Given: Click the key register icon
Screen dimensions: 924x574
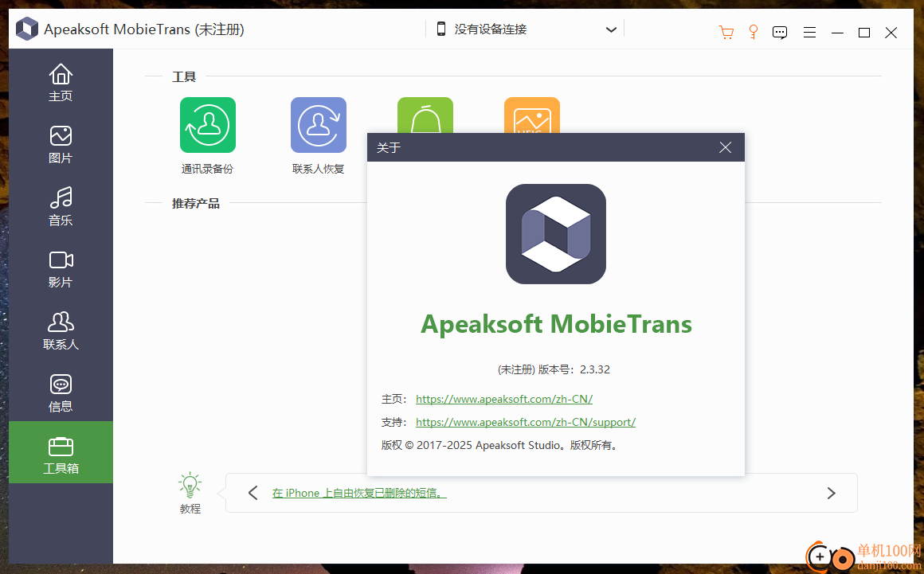Looking at the screenshot, I should [753, 32].
